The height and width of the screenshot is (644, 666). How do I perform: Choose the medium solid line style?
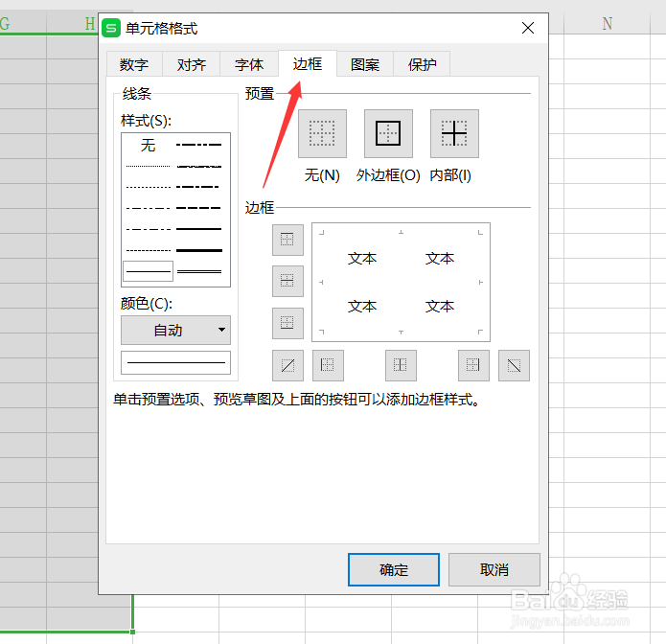pyautogui.click(x=199, y=229)
